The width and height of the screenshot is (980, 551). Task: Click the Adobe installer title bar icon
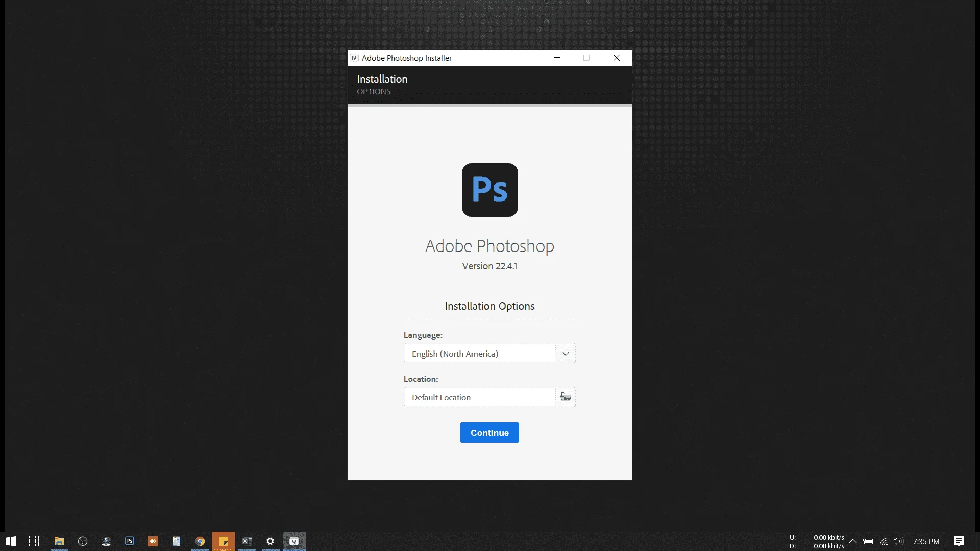(x=354, y=58)
